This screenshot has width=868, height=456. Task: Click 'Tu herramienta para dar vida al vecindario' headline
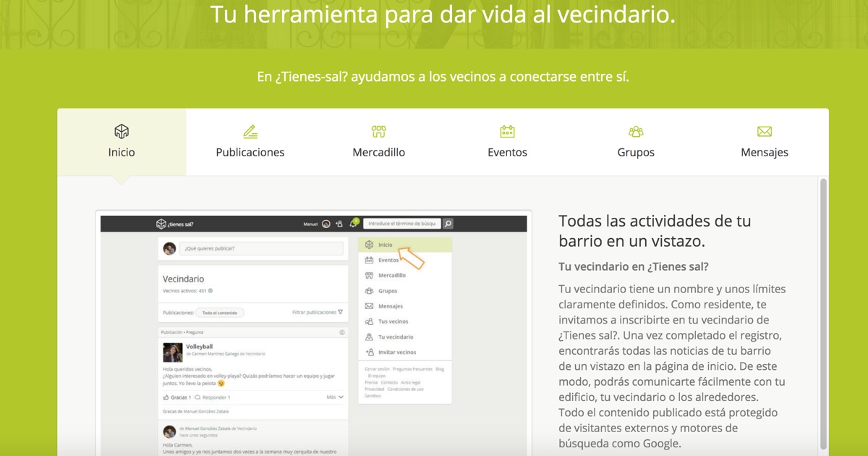coord(443,14)
